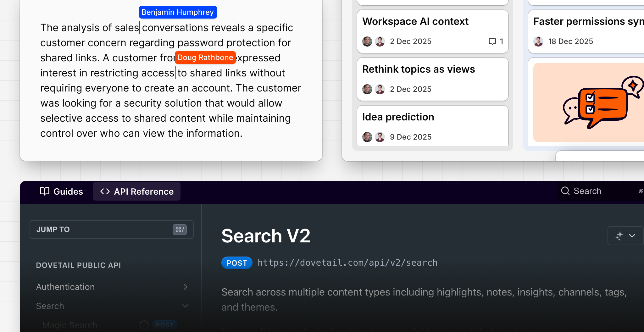This screenshot has height=332, width=644.
Task: Select the API Reference tab
Action: (137, 191)
